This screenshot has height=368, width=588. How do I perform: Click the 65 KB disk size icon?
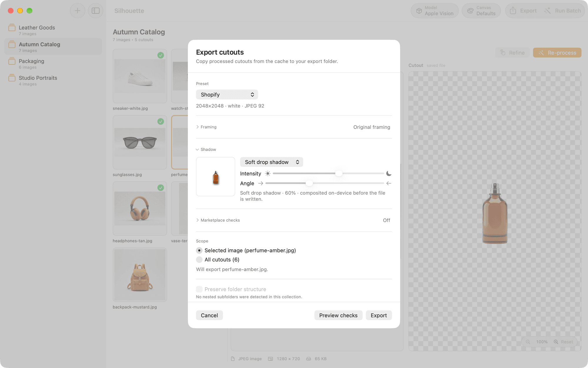308,359
